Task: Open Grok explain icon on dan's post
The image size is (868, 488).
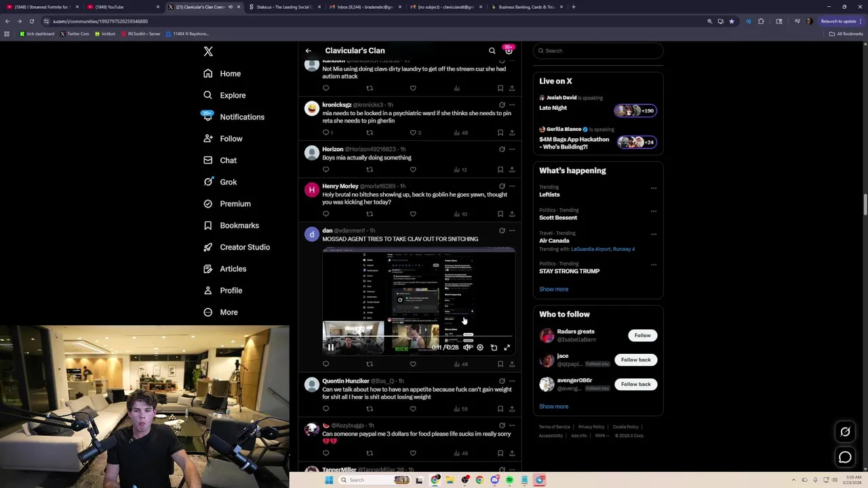Action: [502, 230]
